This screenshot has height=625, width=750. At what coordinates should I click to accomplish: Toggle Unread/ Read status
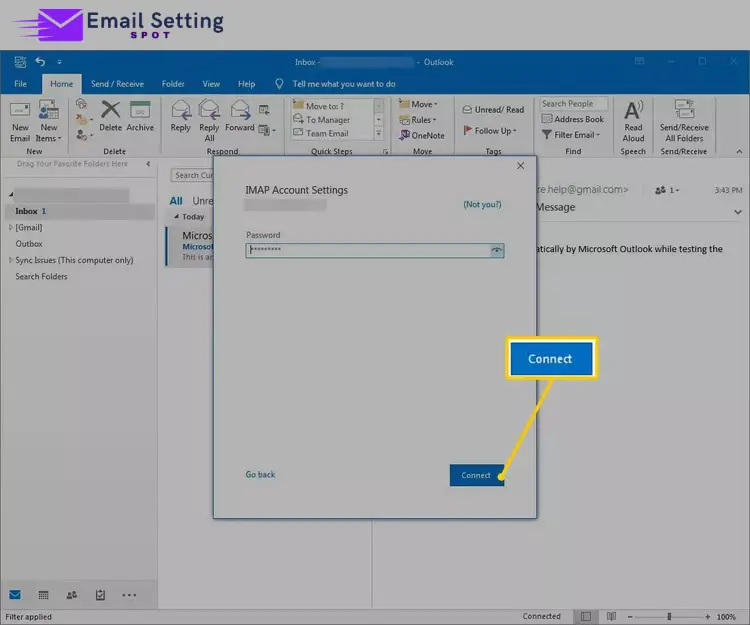point(493,110)
